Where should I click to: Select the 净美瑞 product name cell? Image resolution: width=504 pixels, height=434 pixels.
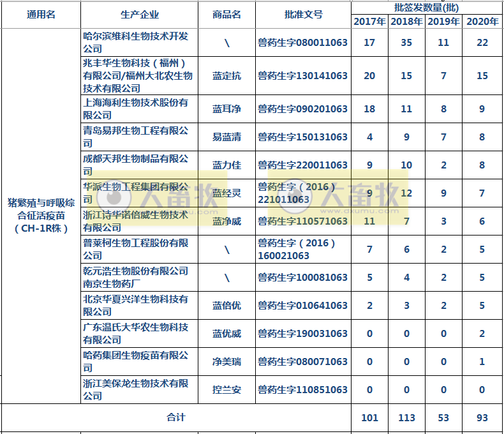pyautogui.click(x=227, y=362)
